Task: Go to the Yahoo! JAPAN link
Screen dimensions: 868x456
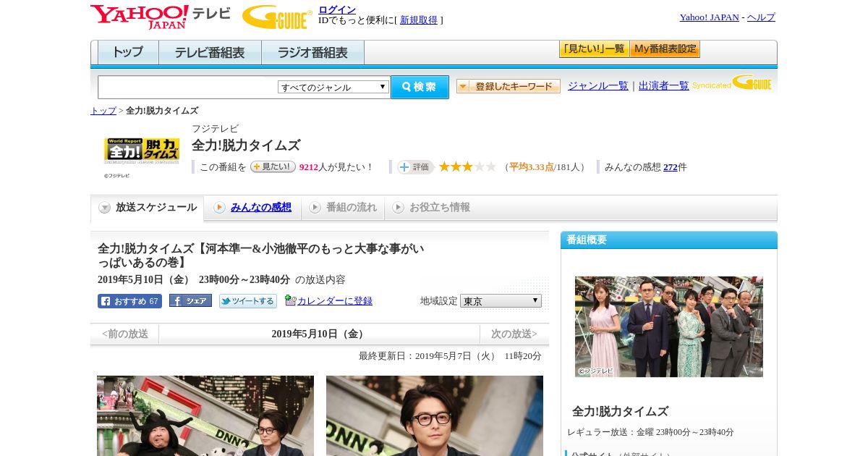Action: point(709,17)
